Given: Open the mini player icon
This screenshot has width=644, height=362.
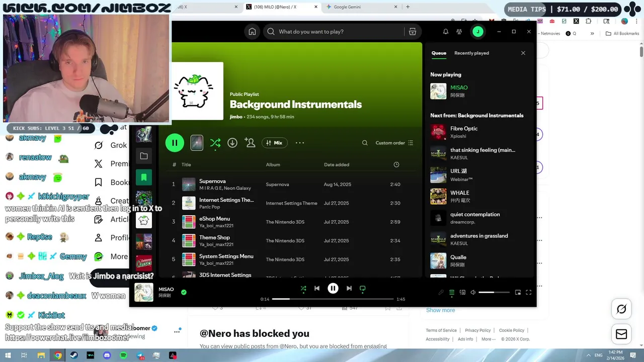Looking at the screenshot, I should click(518, 292).
